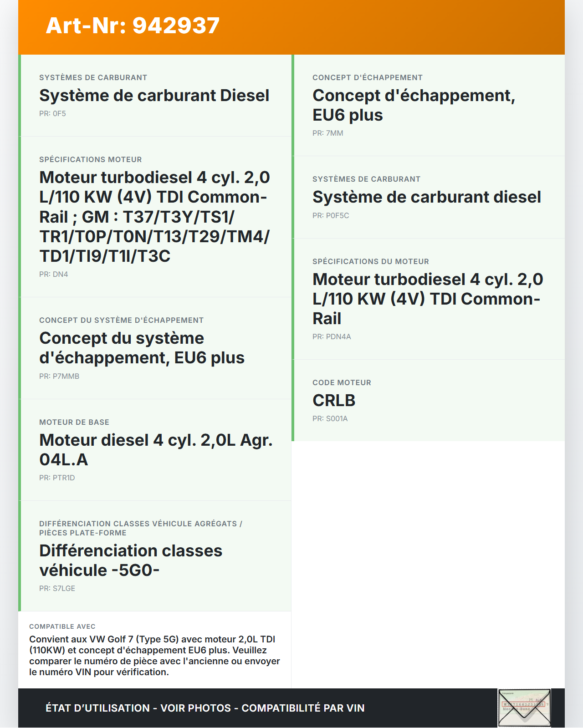This screenshot has height=728, width=583.
Task: Click the "Compatible avec" description paragraph
Action: click(154, 656)
